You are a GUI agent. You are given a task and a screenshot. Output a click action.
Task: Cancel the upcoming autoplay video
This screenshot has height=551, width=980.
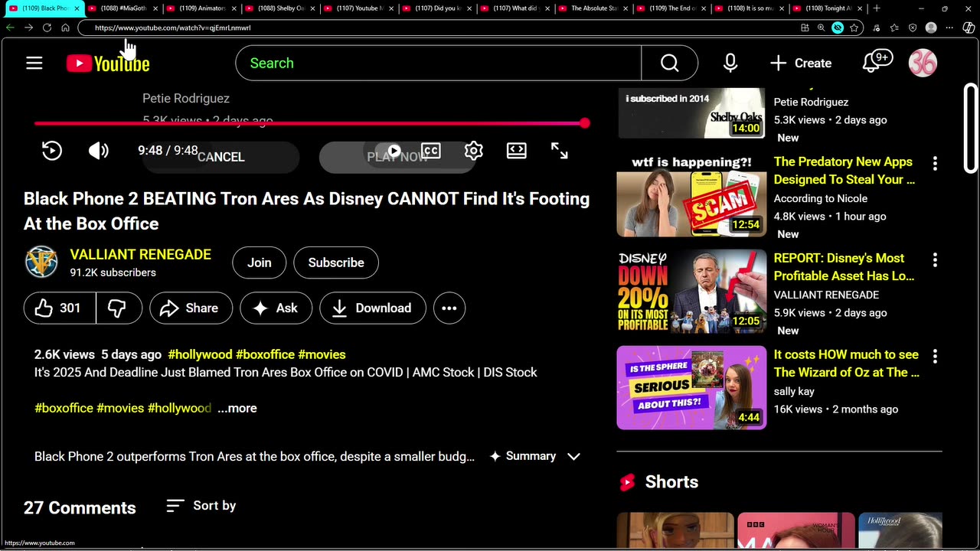pyautogui.click(x=221, y=157)
